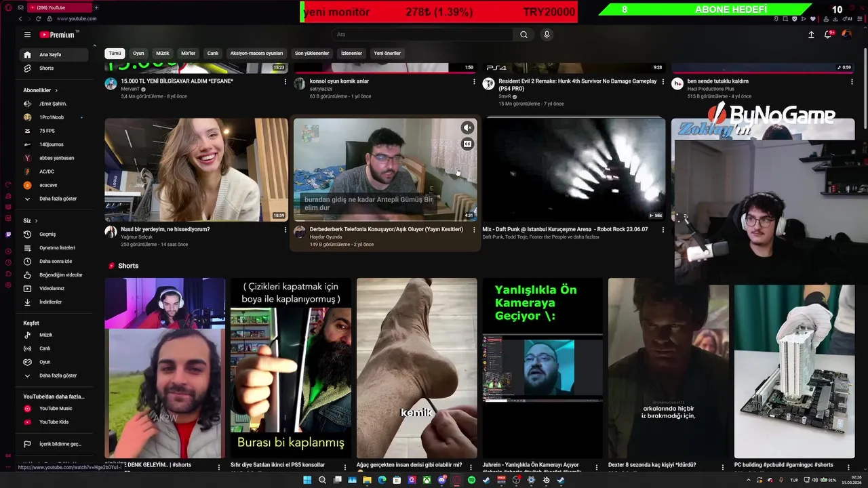Image resolution: width=868 pixels, height=488 pixels.
Task: Open the Twitch icon in Opera sidebar
Action: click(8, 235)
